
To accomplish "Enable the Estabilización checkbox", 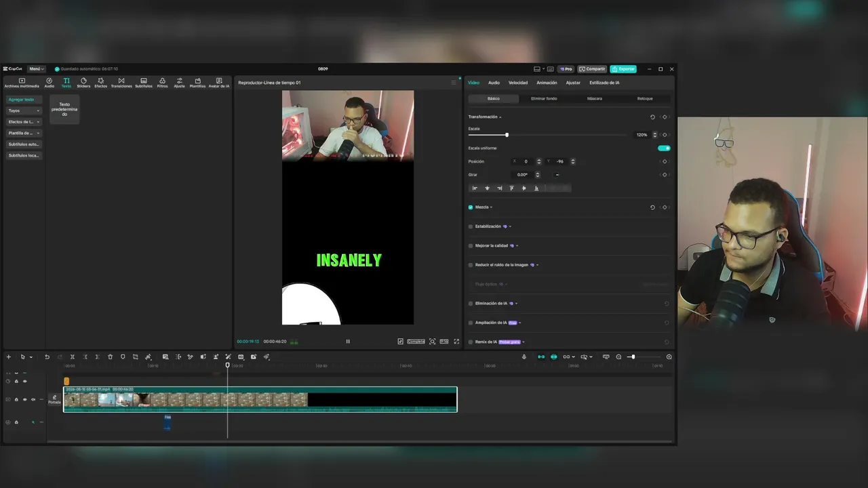I will coord(471,226).
